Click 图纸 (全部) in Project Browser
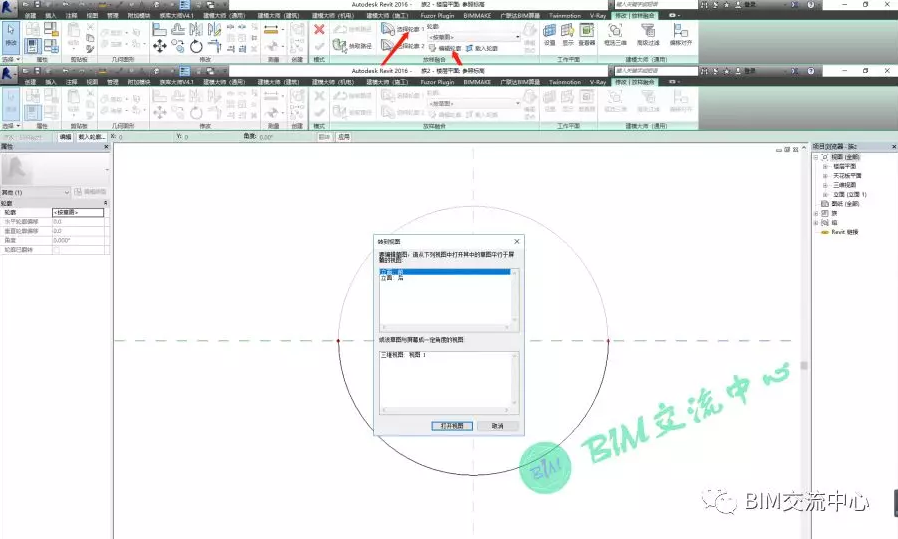Screen dimensions: 898x539 pyautogui.click(x=845, y=204)
